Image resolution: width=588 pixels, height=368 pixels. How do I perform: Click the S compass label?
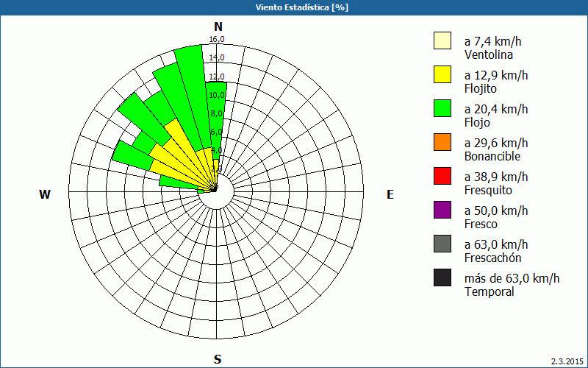pos(218,359)
